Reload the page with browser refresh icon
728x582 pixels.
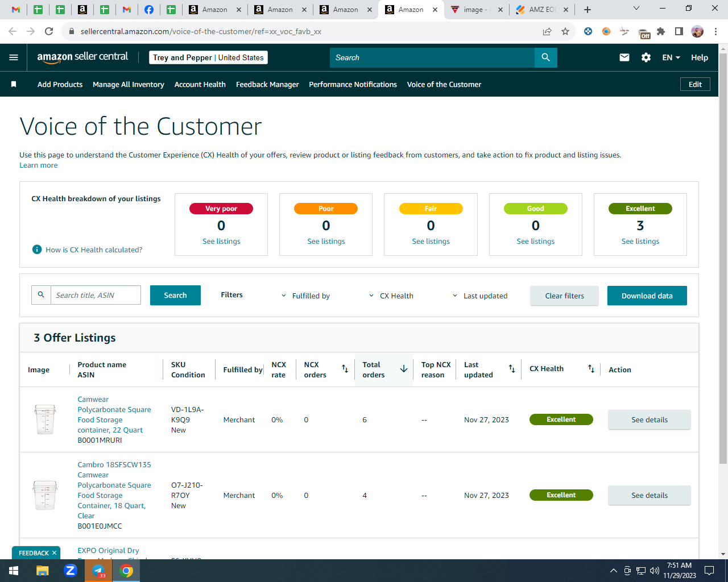point(49,31)
